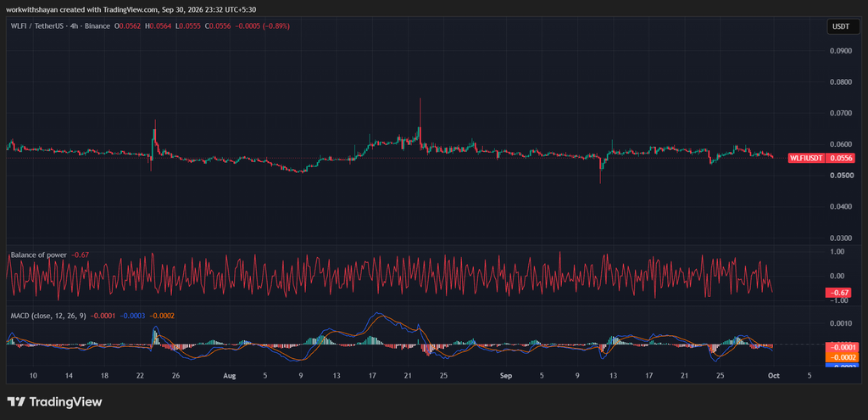Click the 18 date label on time axis
The image size is (868, 420).
pyautogui.click(x=104, y=376)
